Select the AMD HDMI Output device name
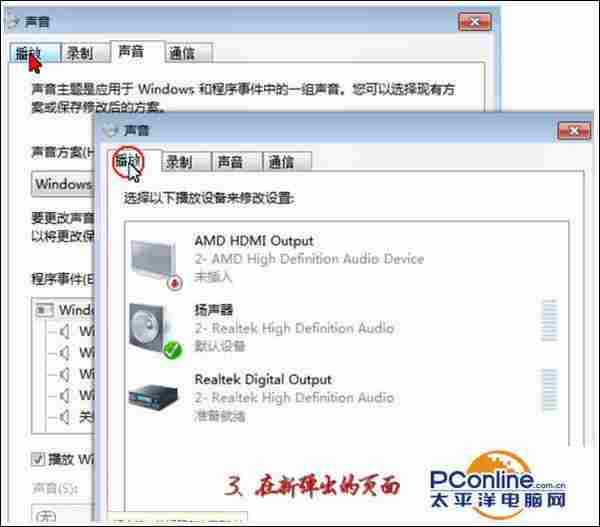 tap(253, 241)
